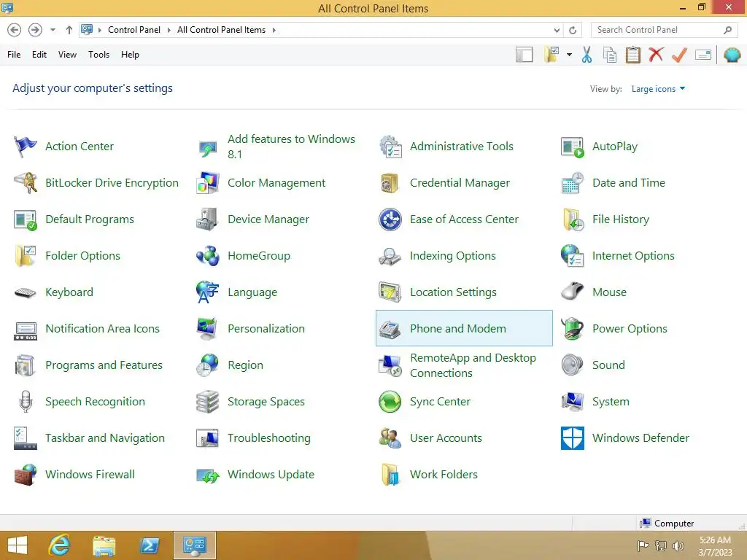Open the Programs and Features icon
This screenshot has height=560, width=747.
pyautogui.click(x=26, y=365)
